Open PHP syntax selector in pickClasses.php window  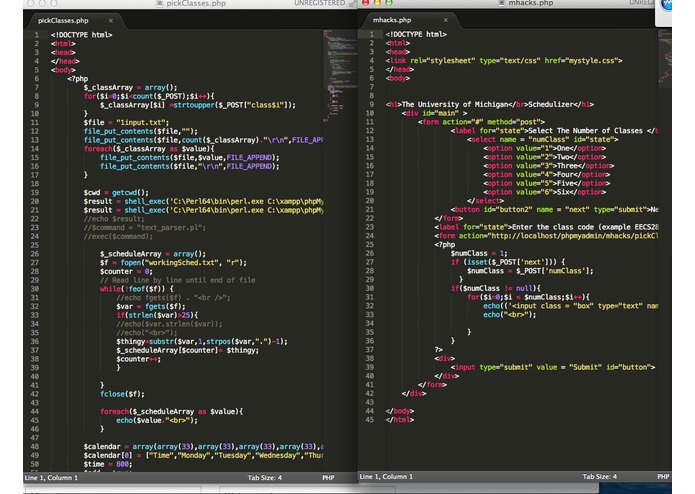pyautogui.click(x=328, y=478)
